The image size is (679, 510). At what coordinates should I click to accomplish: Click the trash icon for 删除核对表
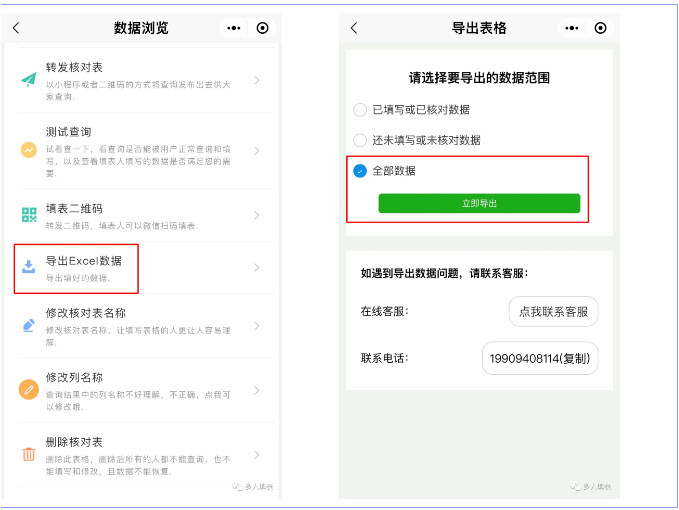click(x=29, y=455)
